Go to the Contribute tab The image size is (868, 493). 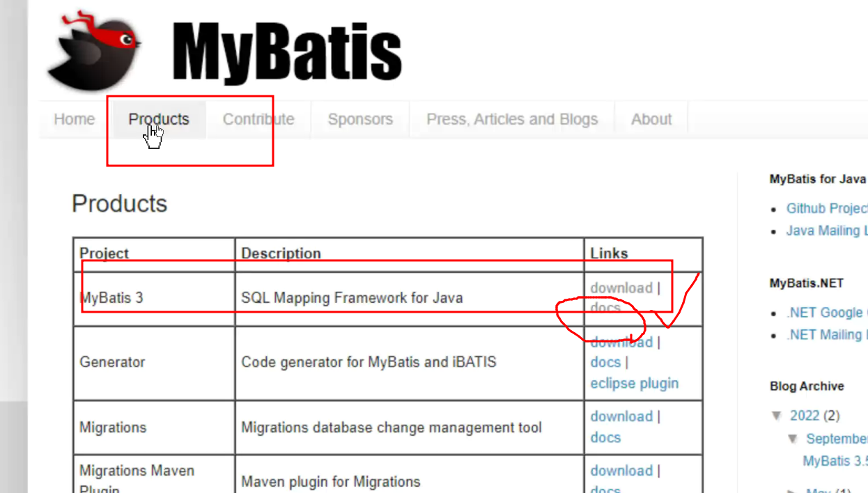(x=258, y=119)
